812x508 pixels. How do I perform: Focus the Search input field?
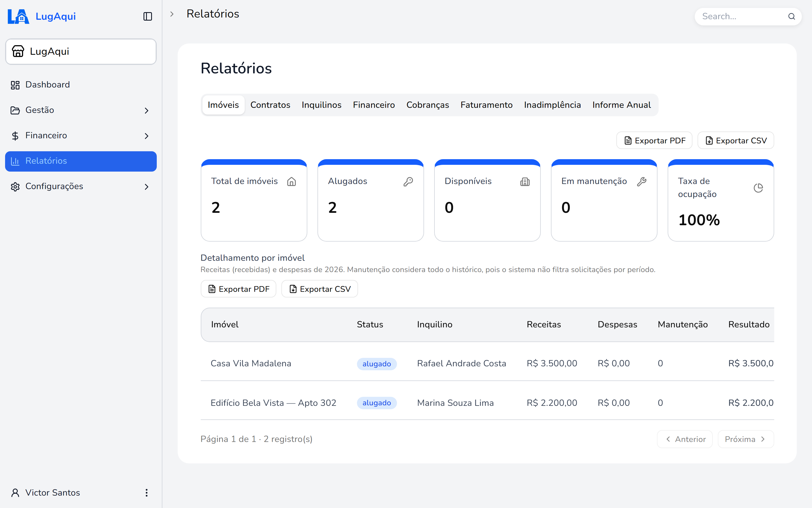coord(748,16)
